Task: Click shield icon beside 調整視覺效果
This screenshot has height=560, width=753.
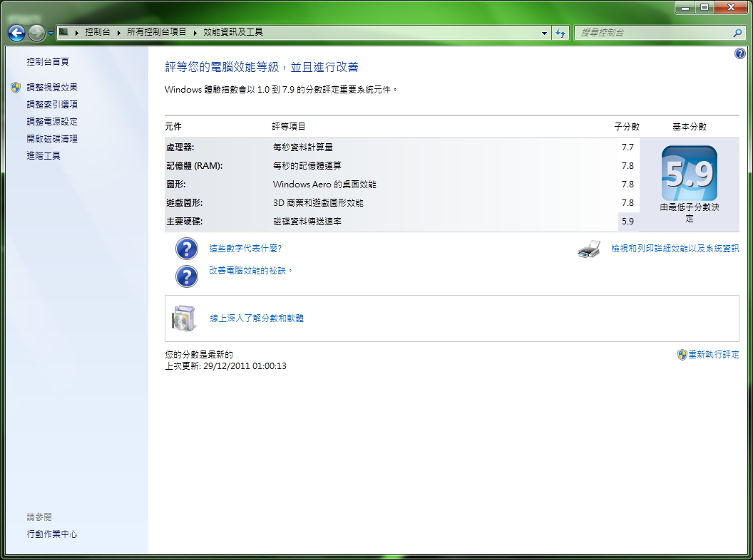Action: click(16, 88)
